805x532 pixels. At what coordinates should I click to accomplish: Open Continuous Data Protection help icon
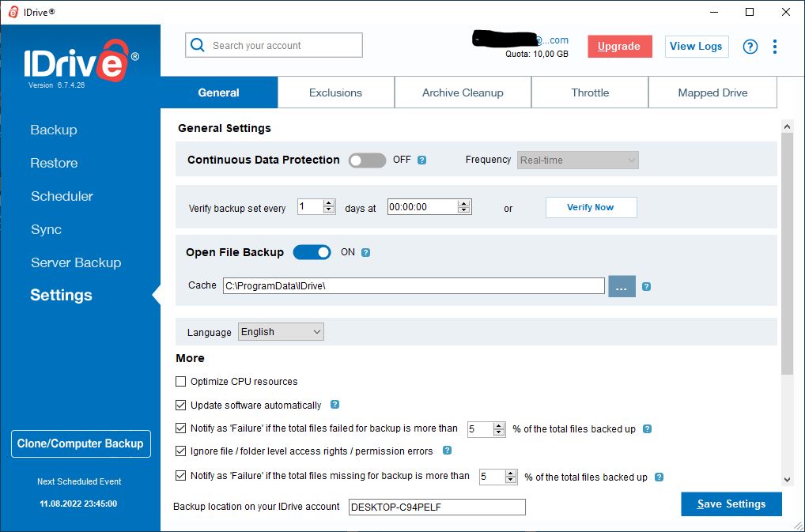tap(422, 160)
